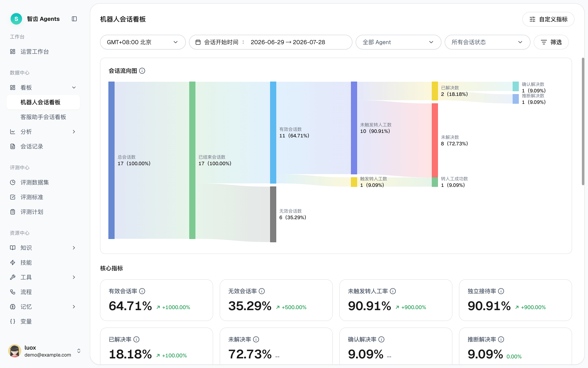Click the blue 总会话数 Sankey bar

tap(111, 160)
